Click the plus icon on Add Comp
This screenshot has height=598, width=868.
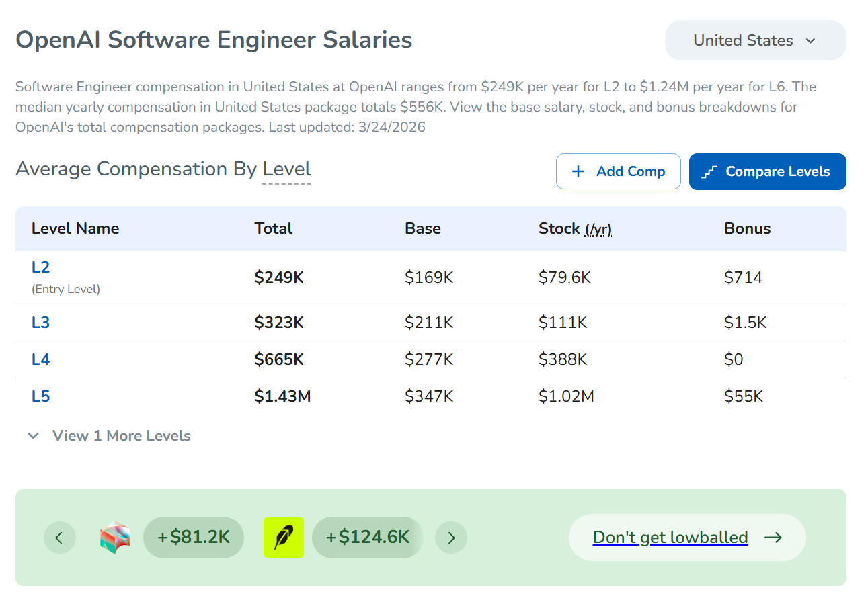coord(578,172)
